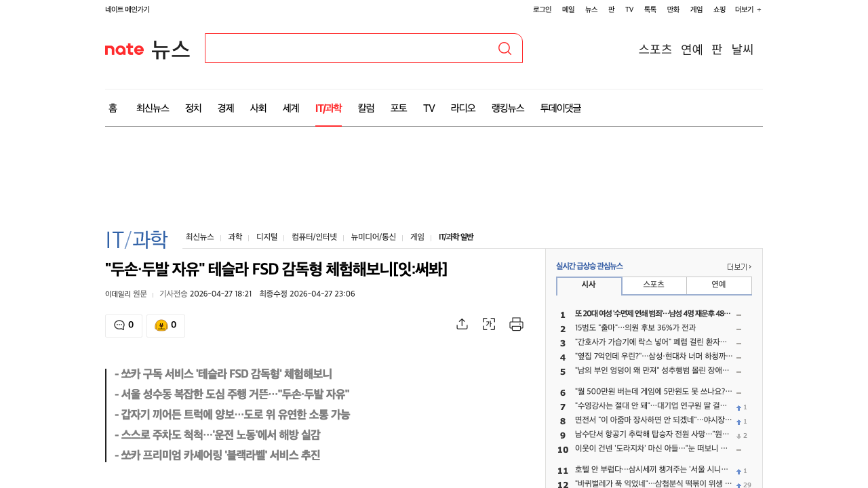Go to 세계 section

(291, 108)
